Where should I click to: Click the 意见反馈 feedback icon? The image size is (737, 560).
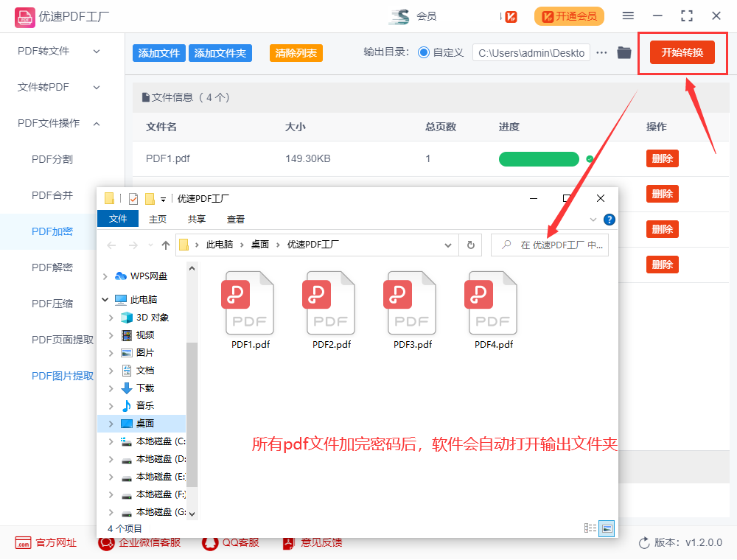point(287,542)
